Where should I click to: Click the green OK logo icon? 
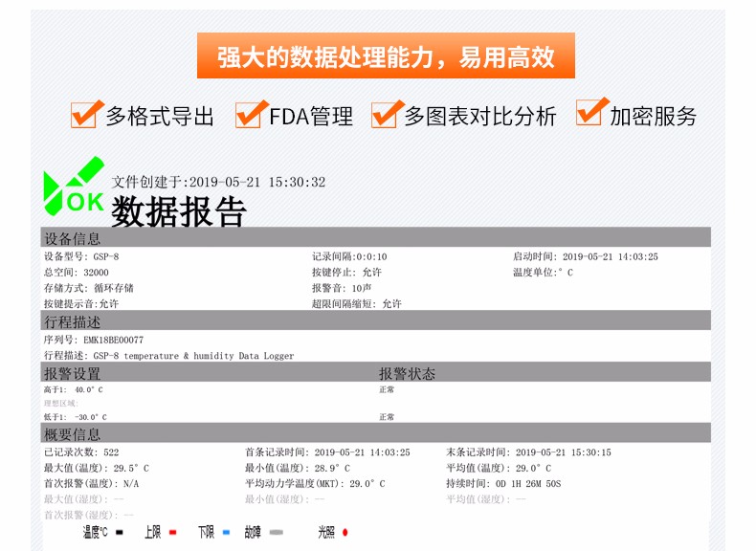74,187
